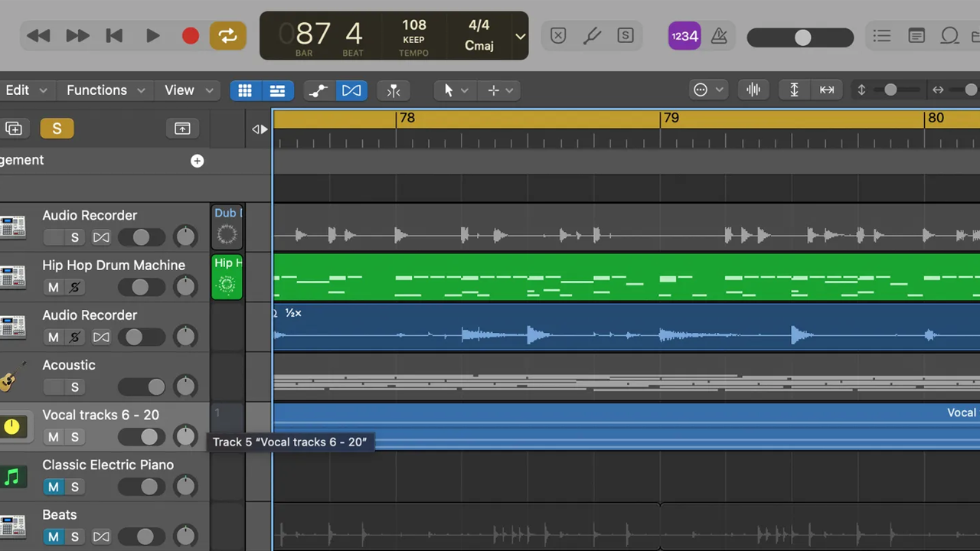
Task: Toggle Solo on the Acoustic track
Action: (x=74, y=386)
